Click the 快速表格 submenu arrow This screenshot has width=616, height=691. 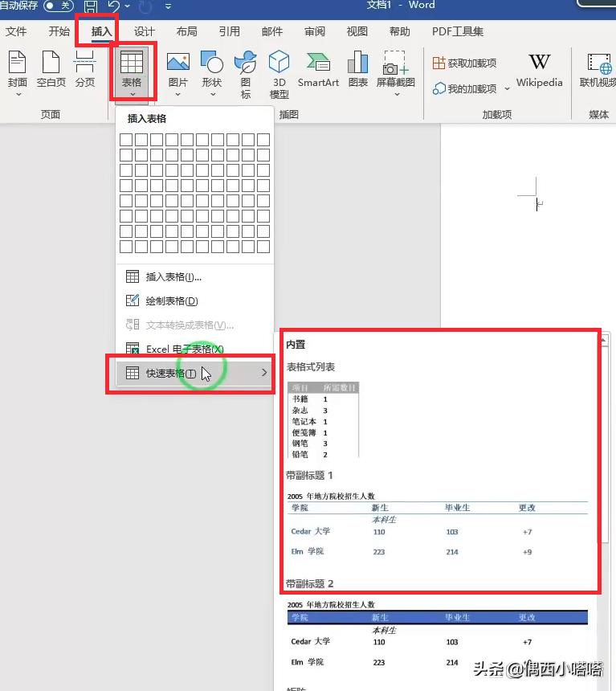click(x=264, y=373)
